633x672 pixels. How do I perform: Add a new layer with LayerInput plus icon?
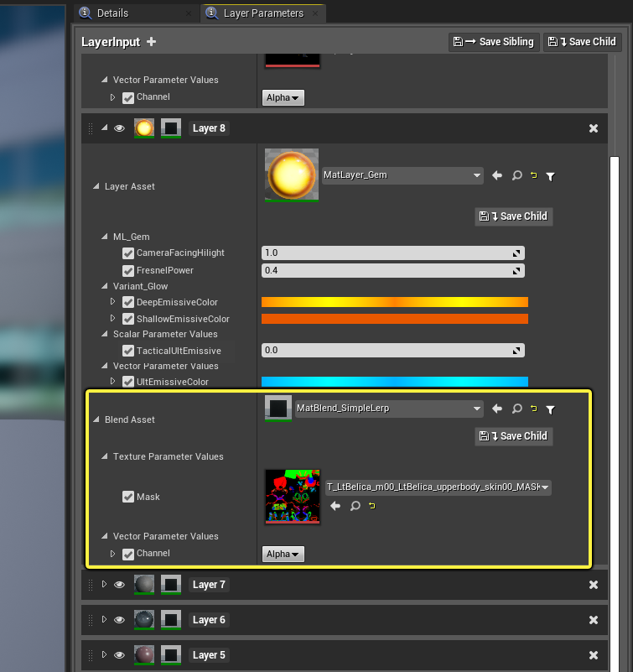click(x=151, y=42)
